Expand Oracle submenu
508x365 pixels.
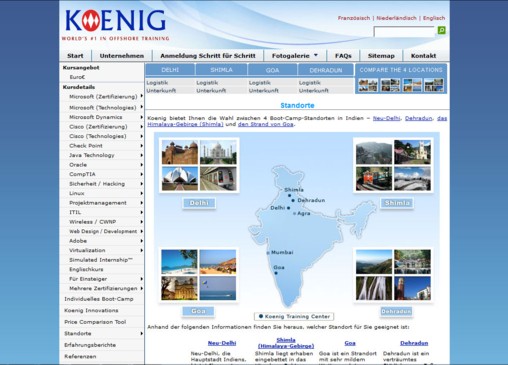(142, 165)
